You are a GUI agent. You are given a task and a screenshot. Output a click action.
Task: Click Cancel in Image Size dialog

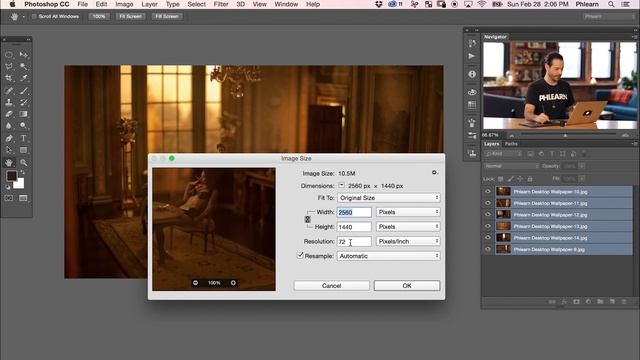(x=331, y=286)
